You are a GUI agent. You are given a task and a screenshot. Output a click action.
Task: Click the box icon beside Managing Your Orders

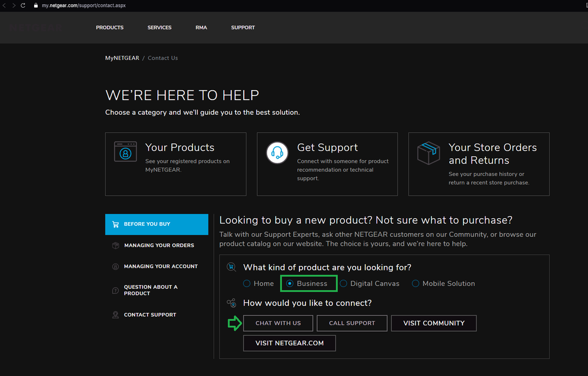pyautogui.click(x=115, y=246)
